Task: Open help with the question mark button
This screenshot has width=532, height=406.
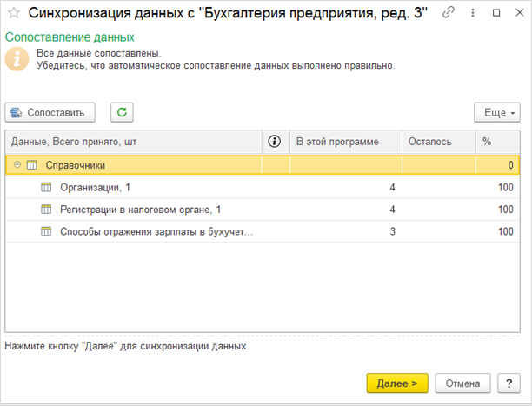Action: click(x=507, y=383)
